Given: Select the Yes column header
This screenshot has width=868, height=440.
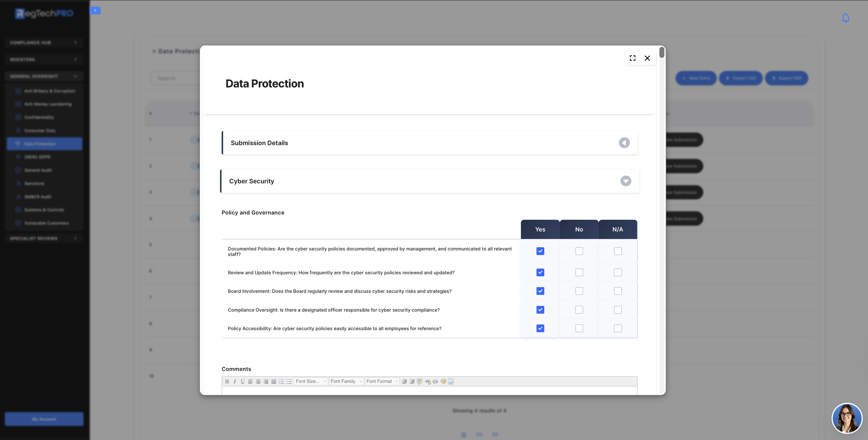Looking at the screenshot, I should click(540, 229).
